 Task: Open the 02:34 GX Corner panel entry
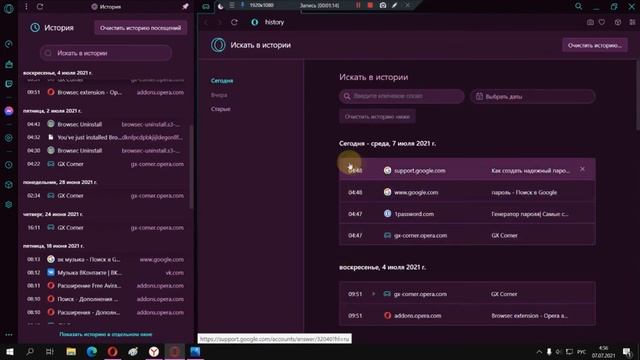pyautogui.click(x=105, y=196)
